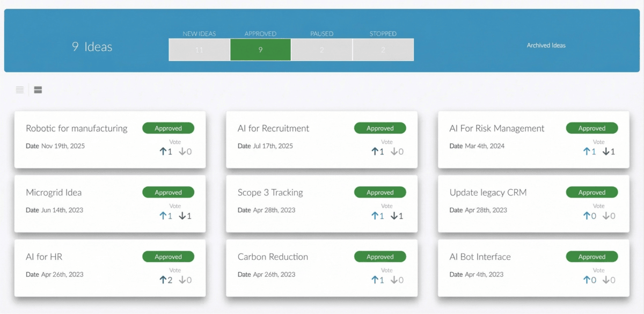The image size is (644, 314).
Task: Upvote the AI for HR idea
Action: pyautogui.click(x=164, y=280)
